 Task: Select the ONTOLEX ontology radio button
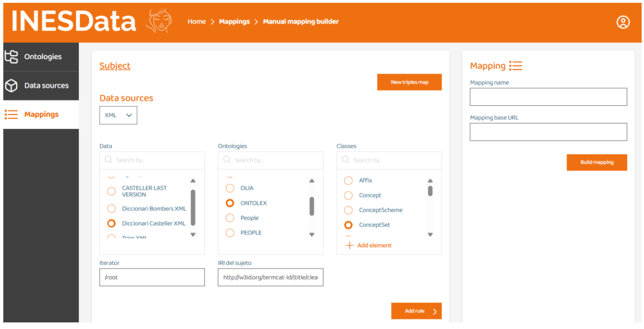(230, 203)
